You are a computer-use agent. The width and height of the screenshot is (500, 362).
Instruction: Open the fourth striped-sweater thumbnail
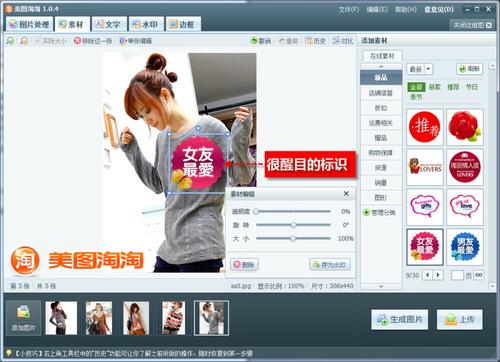pyautogui.click(x=173, y=318)
